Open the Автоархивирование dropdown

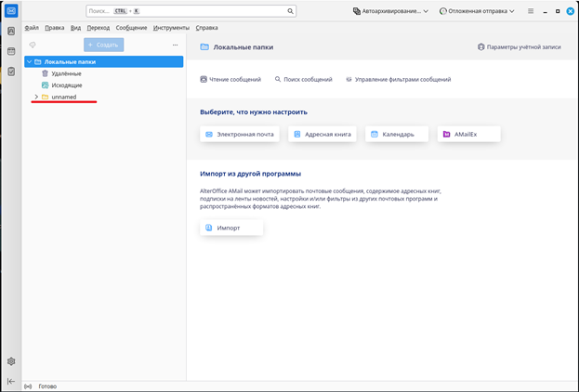(x=391, y=11)
